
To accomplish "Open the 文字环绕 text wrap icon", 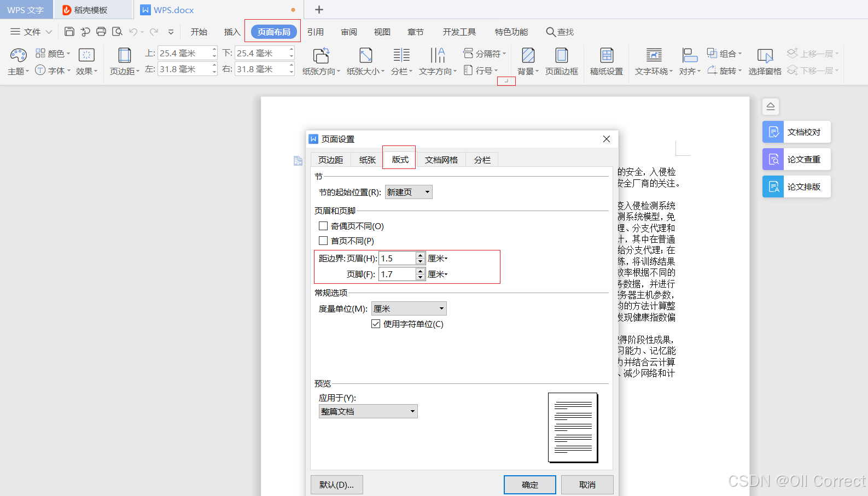I will (x=654, y=61).
